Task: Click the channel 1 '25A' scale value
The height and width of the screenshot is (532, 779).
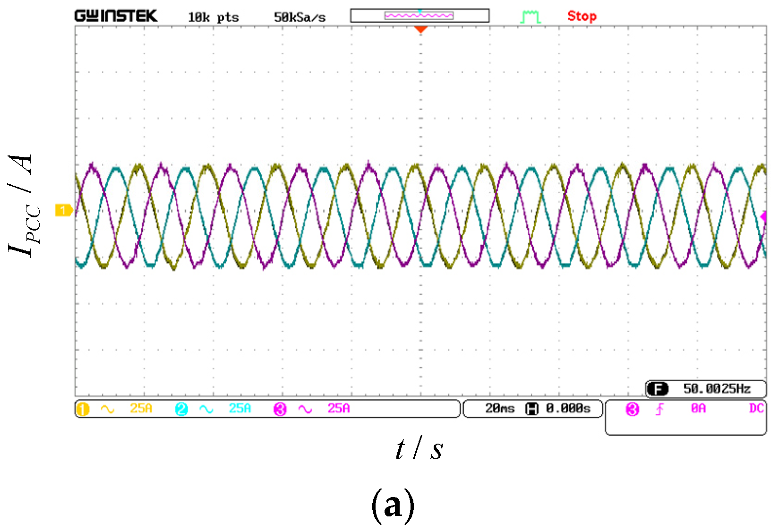Action: (141, 408)
